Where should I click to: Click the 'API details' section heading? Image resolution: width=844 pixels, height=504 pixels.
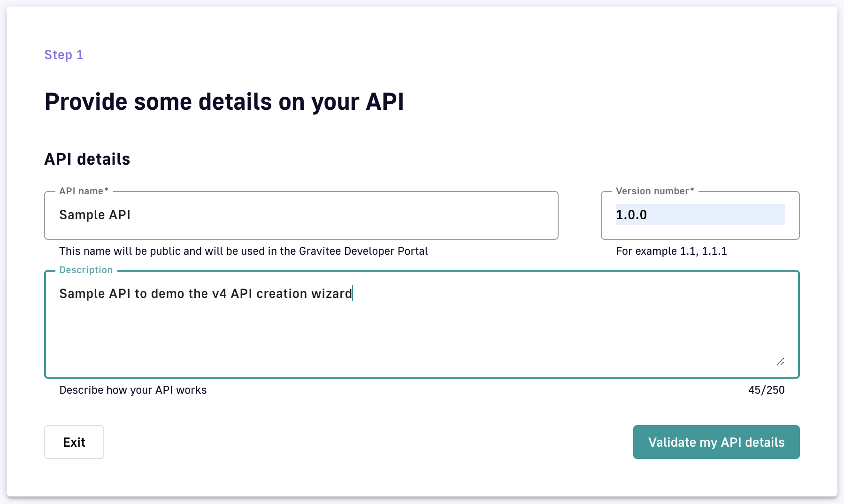(x=87, y=159)
